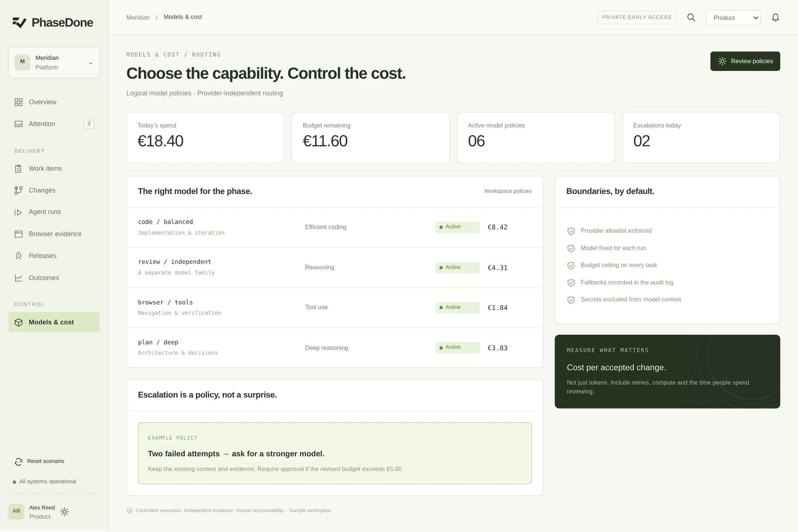This screenshot has width=798, height=532.
Task: Open search with the magnifier icon
Action: 691,18
